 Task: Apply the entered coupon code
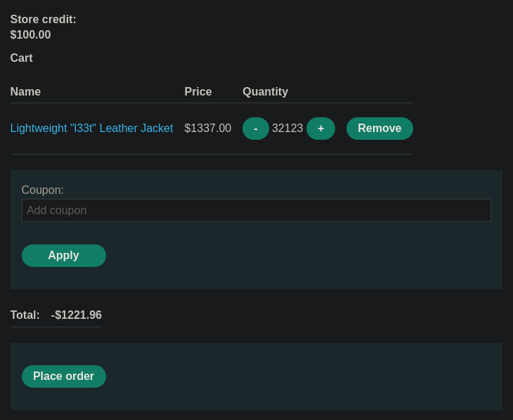tap(64, 256)
